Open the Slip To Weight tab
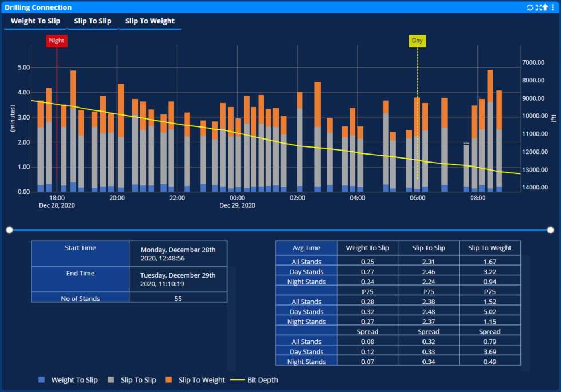 [150, 21]
